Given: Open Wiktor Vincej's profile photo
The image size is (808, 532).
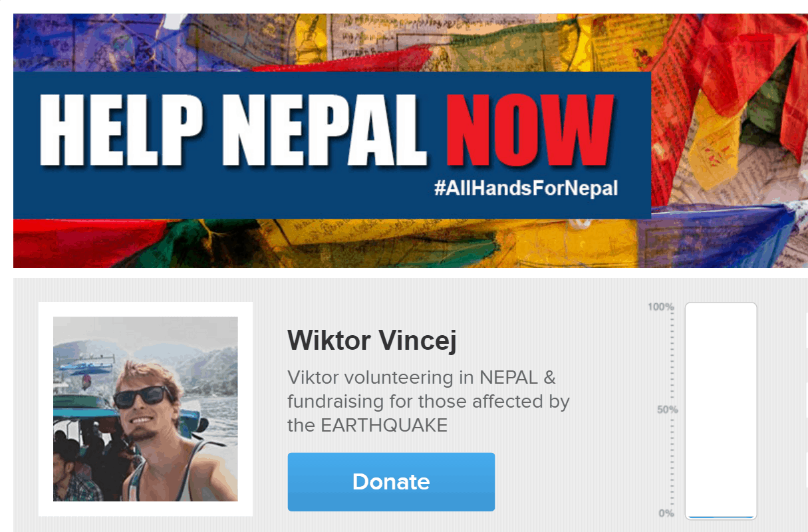Looking at the screenshot, I should 146,409.
